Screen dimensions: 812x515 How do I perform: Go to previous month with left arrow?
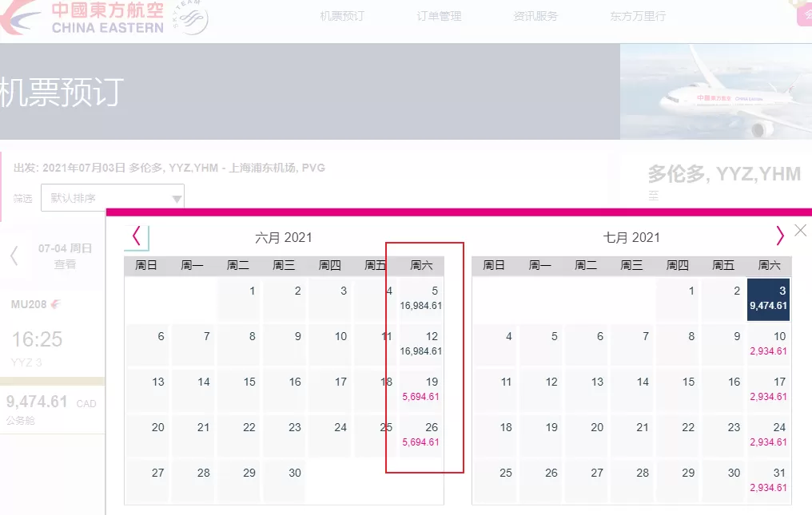pos(137,236)
